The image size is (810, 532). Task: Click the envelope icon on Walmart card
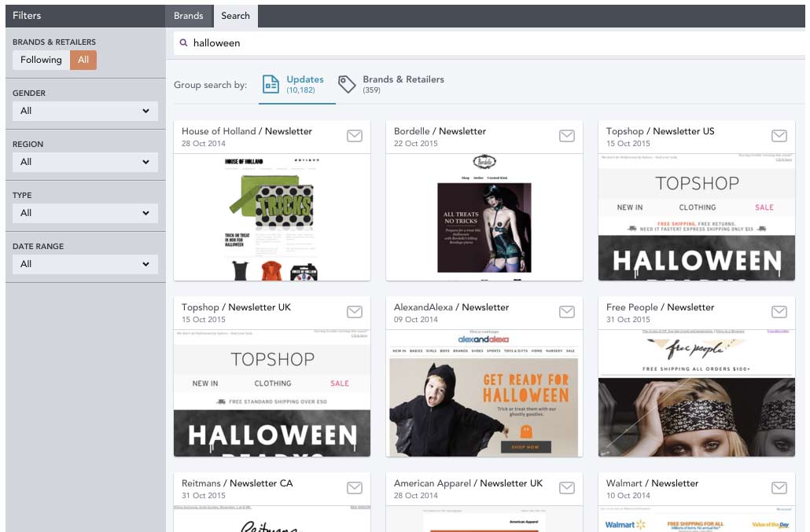779,488
